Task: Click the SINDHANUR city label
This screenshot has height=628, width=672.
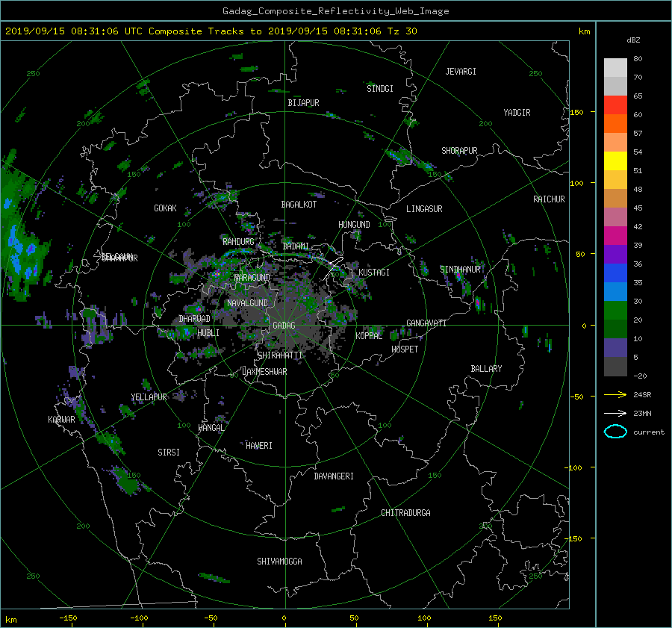Action: point(460,270)
